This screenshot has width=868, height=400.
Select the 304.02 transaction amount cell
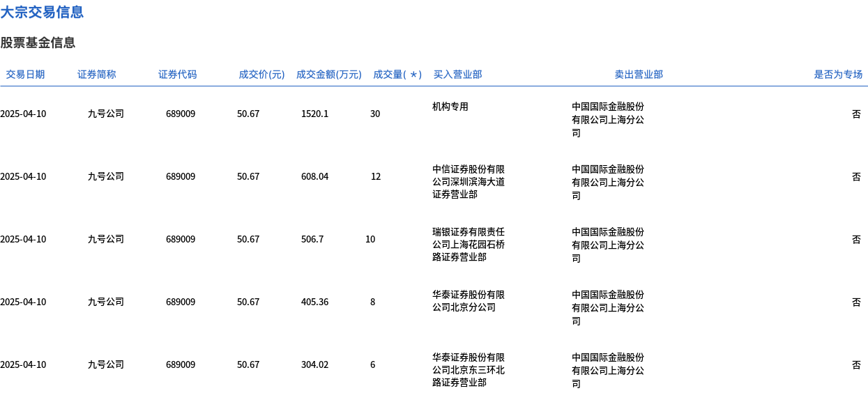coord(314,364)
